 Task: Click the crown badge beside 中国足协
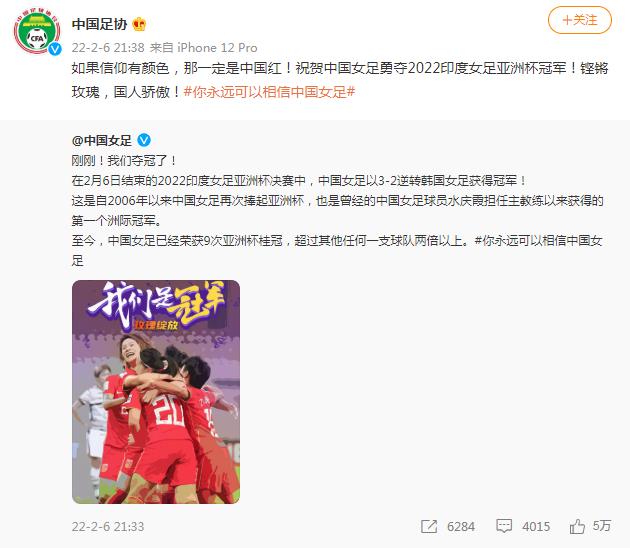click(139, 25)
